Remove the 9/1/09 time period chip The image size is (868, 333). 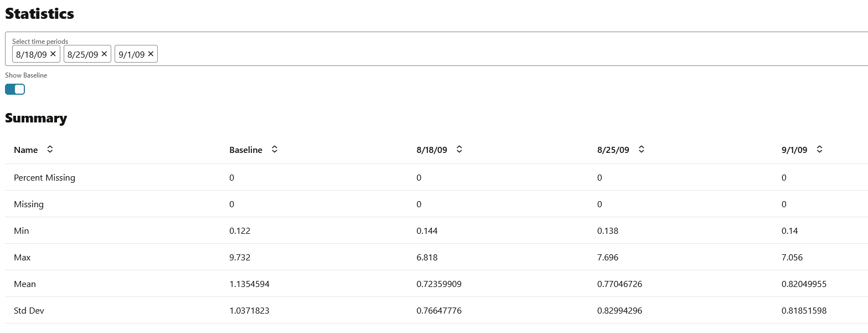pyautogui.click(x=151, y=54)
